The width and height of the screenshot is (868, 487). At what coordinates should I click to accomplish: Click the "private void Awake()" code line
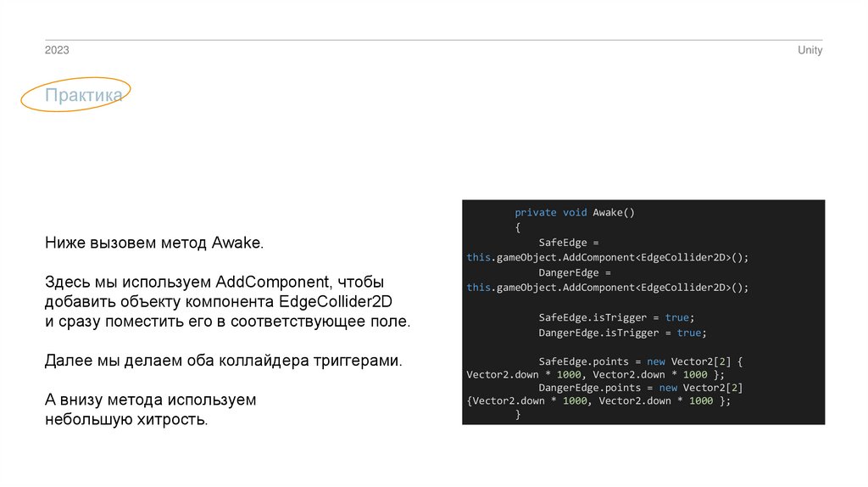pos(575,213)
